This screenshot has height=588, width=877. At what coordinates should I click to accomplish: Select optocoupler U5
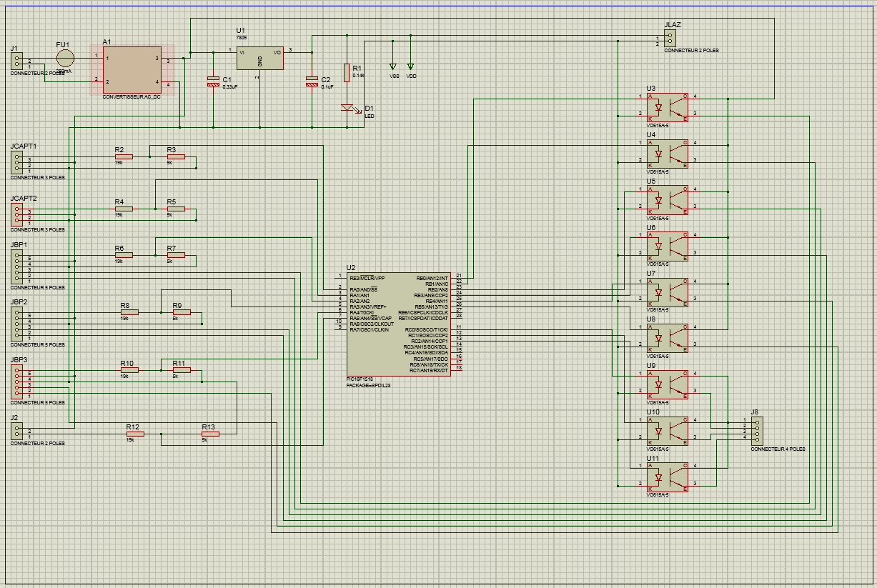[x=668, y=199]
